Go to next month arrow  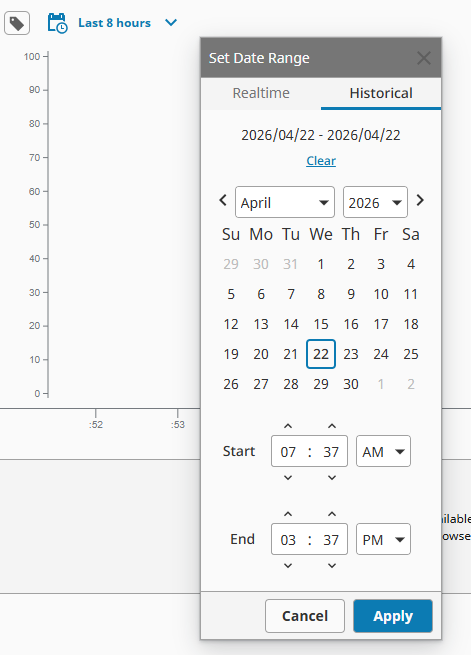tap(420, 201)
